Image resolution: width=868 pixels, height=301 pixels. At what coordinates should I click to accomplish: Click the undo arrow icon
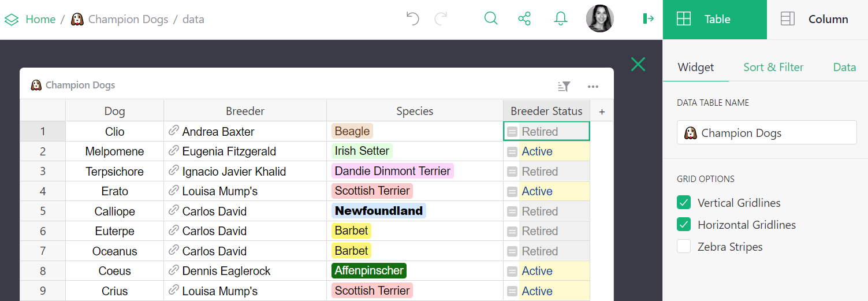[x=412, y=19]
